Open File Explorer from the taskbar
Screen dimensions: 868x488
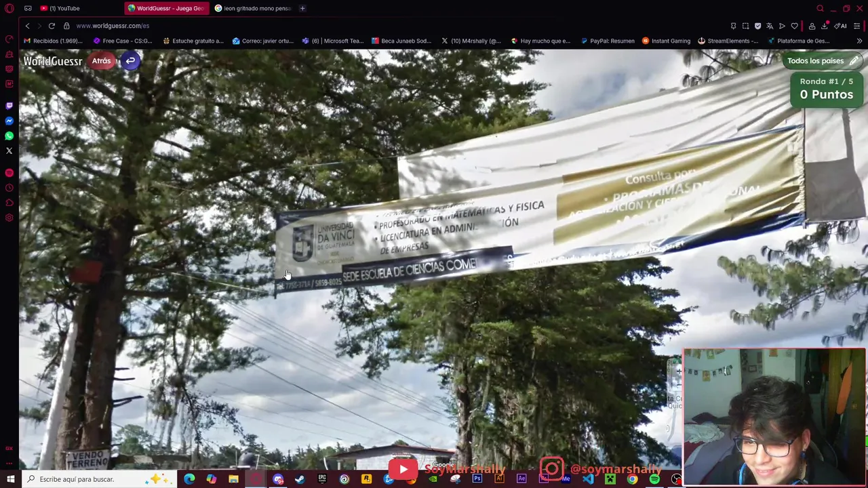(x=233, y=479)
